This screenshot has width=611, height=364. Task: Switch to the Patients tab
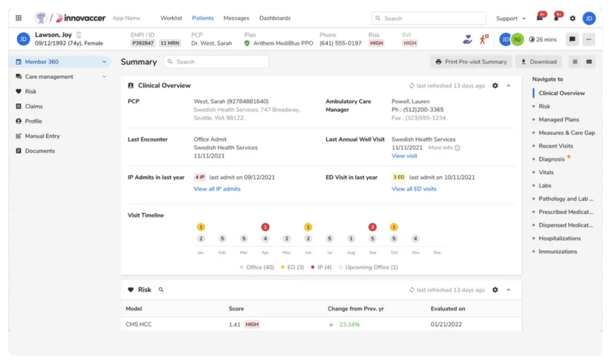203,18
